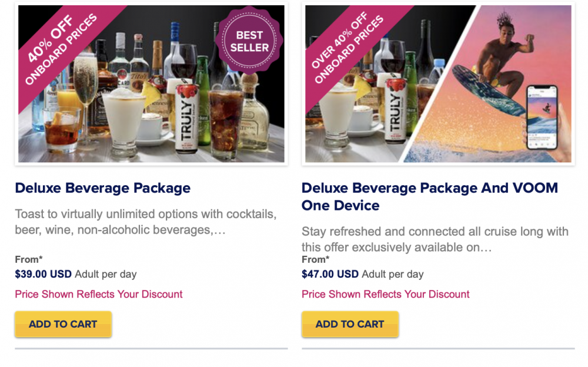Click the $39.00 USD price

tap(43, 273)
